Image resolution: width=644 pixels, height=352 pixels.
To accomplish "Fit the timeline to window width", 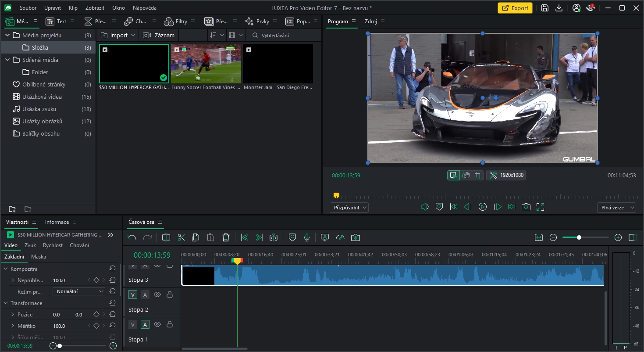I will coord(539,237).
